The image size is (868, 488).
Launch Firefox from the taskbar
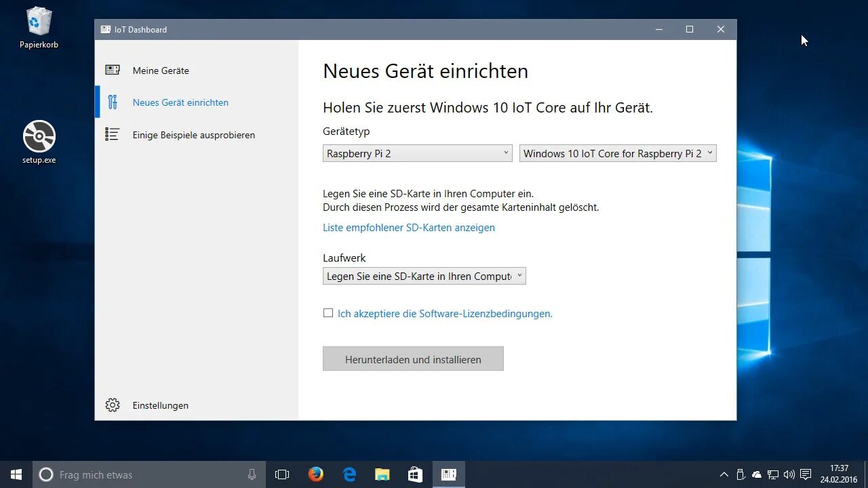[316, 474]
